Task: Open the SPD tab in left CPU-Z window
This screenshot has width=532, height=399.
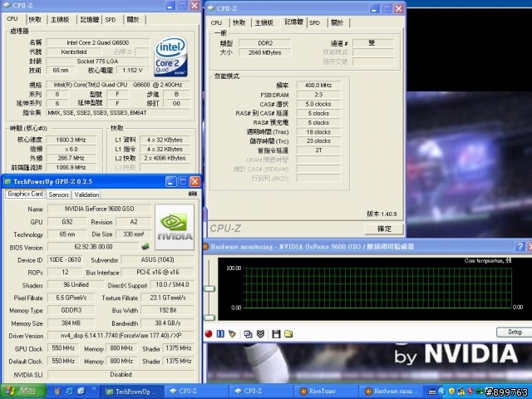Action: pos(111,20)
